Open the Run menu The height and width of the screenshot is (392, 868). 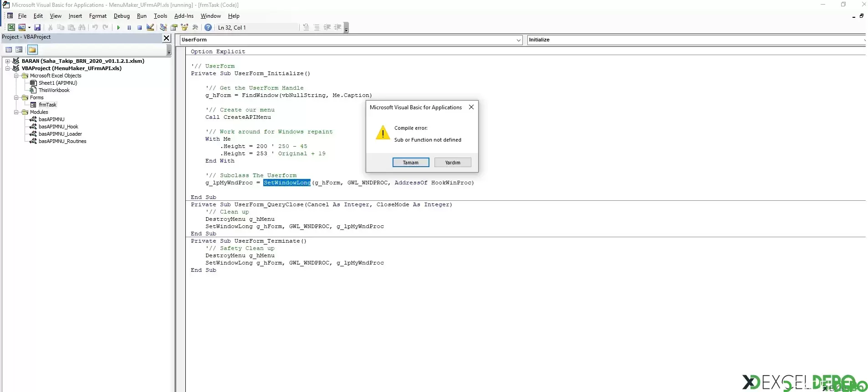click(x=142, y=16)
